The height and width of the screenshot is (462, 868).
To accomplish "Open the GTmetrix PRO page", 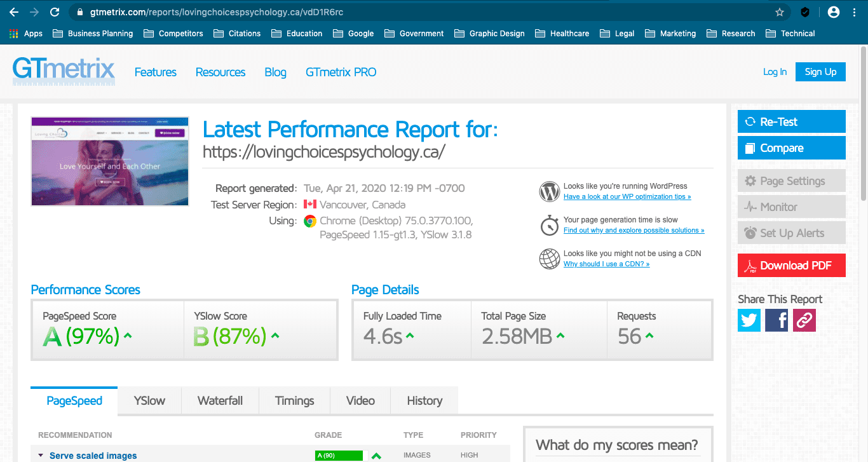I will (x=341, y=72).
